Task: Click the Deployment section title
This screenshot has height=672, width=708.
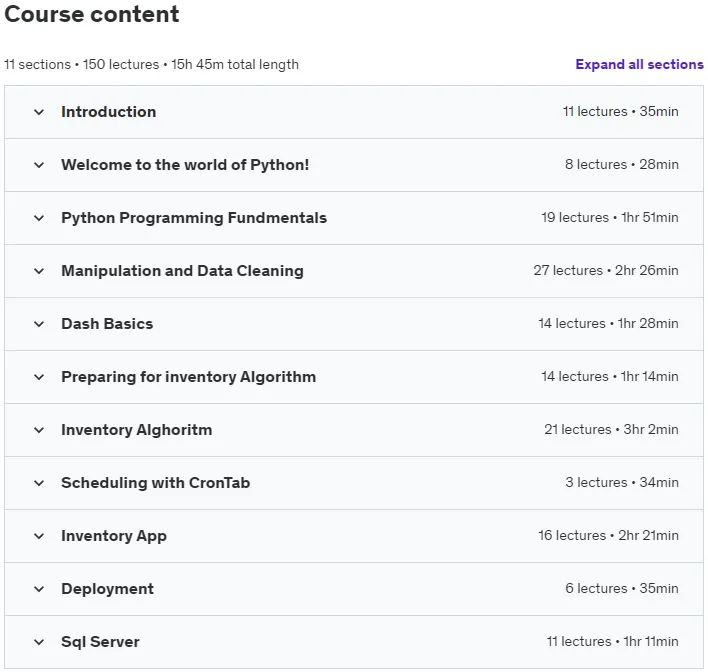Action: 107,589
